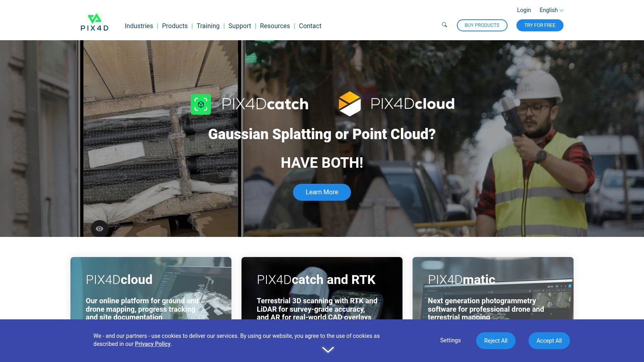
Task: Click the Login link
Action: (x=524, y=10)
